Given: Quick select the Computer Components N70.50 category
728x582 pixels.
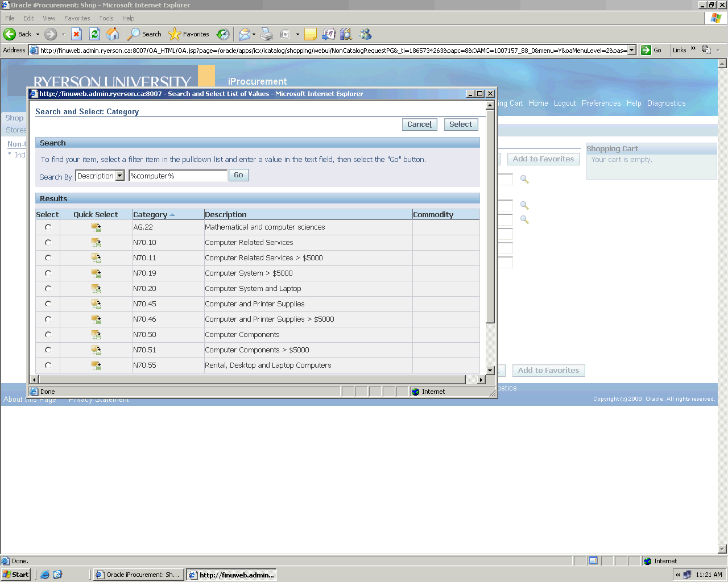Looking at the screenshot, I should point(96,335).
